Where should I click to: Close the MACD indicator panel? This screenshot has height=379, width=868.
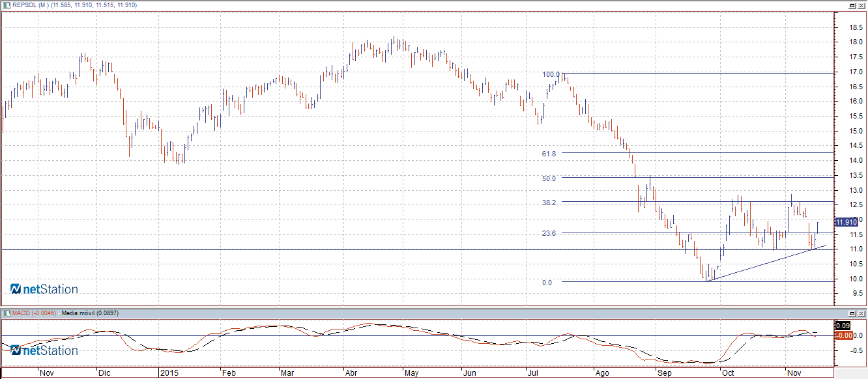(861, 313)
